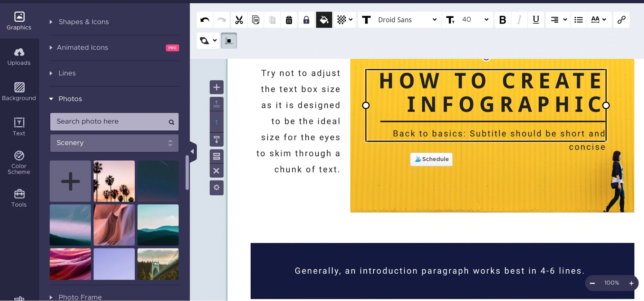Switch to the Background tab

19,92
